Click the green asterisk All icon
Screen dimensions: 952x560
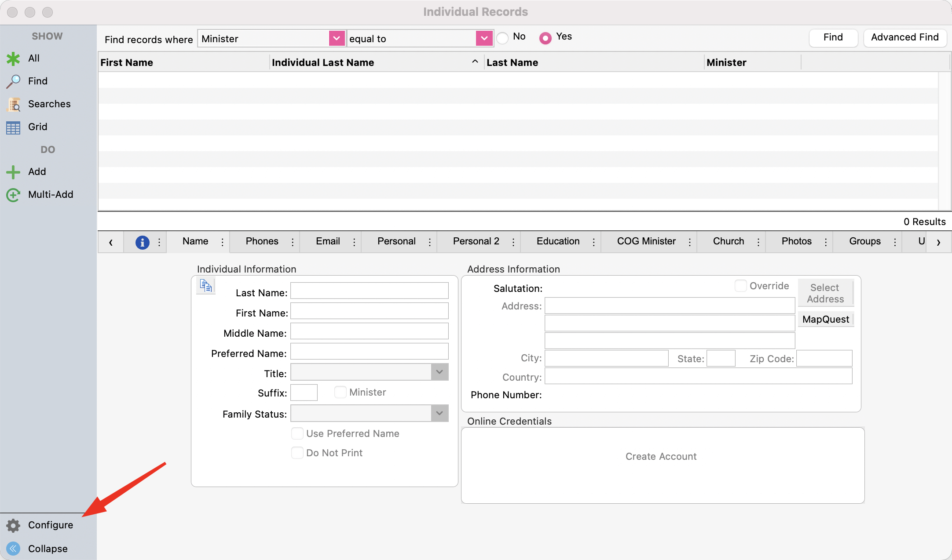[13, 58]
